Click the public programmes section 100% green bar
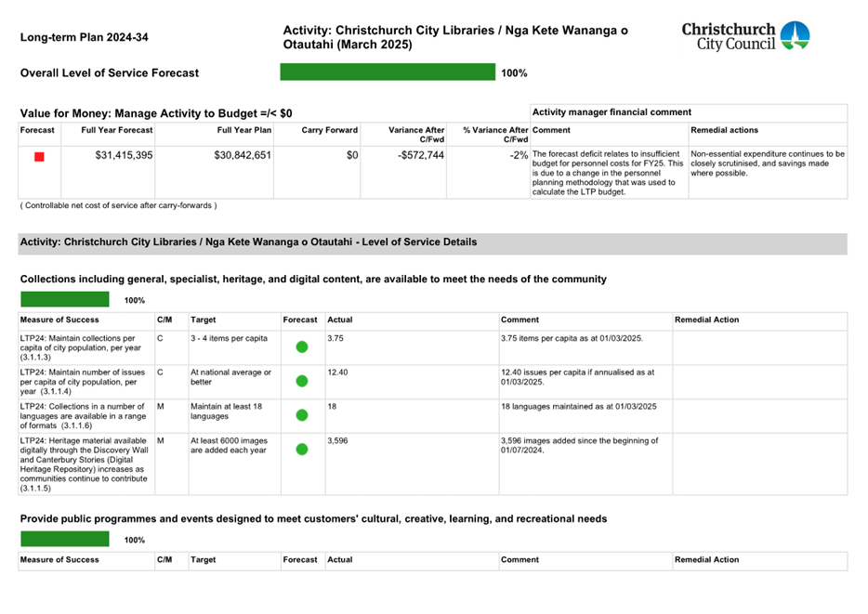 tap(65, 539)
